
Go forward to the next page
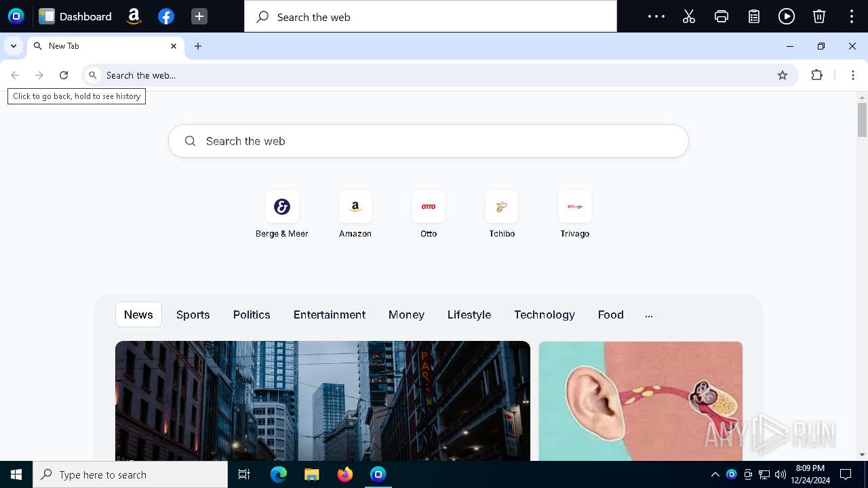[x=39, y=75]
